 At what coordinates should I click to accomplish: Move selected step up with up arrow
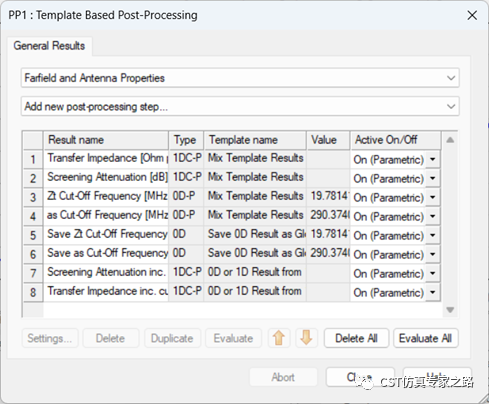pyautogui.click(x=279, y=338)
